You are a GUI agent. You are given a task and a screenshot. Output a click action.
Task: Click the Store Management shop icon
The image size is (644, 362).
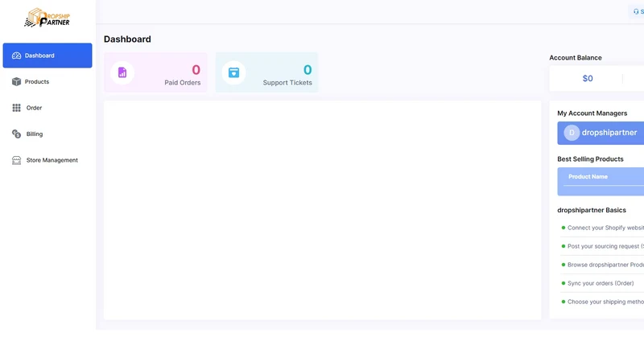pyautogui.click(x=16, y=160)
